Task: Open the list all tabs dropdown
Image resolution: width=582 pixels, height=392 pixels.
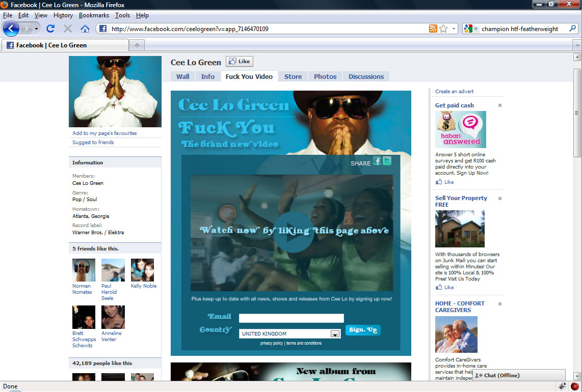Action: 577,45
